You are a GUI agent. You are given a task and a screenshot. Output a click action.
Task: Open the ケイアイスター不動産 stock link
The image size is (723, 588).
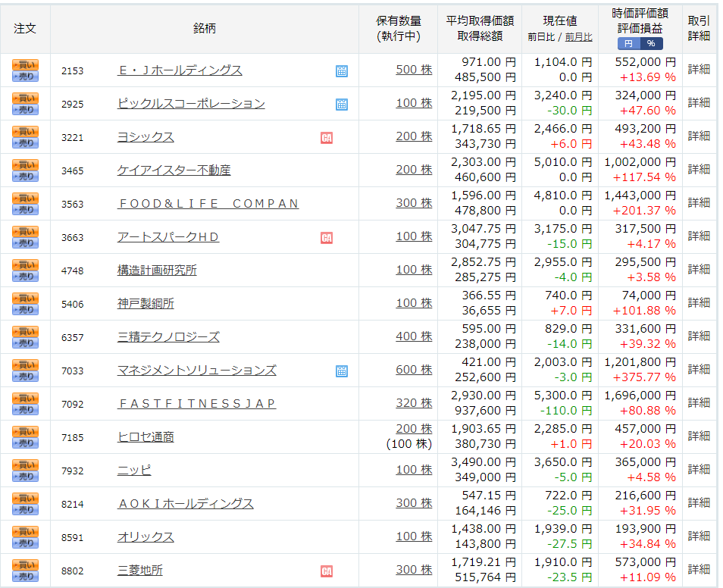(x=174, y=170)
